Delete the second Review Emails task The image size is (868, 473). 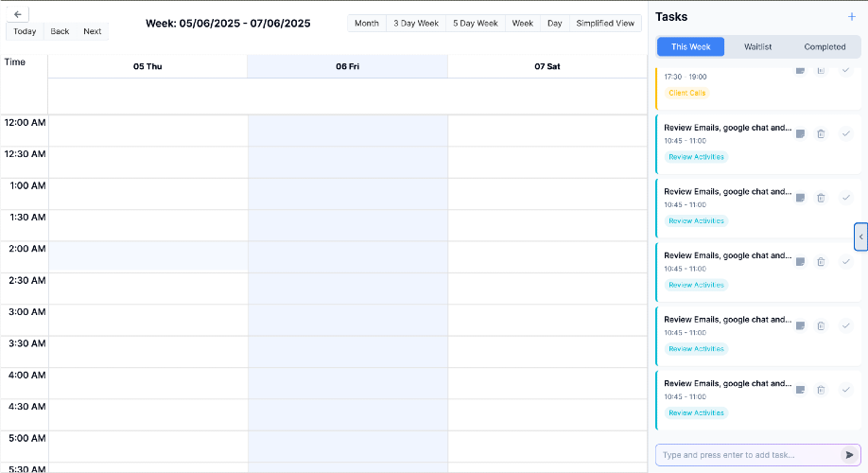(821, 198)
